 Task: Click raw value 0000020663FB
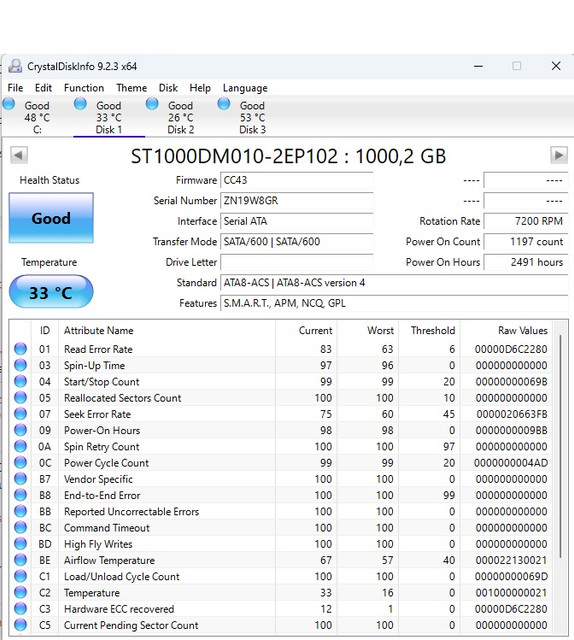pos(512,414)
